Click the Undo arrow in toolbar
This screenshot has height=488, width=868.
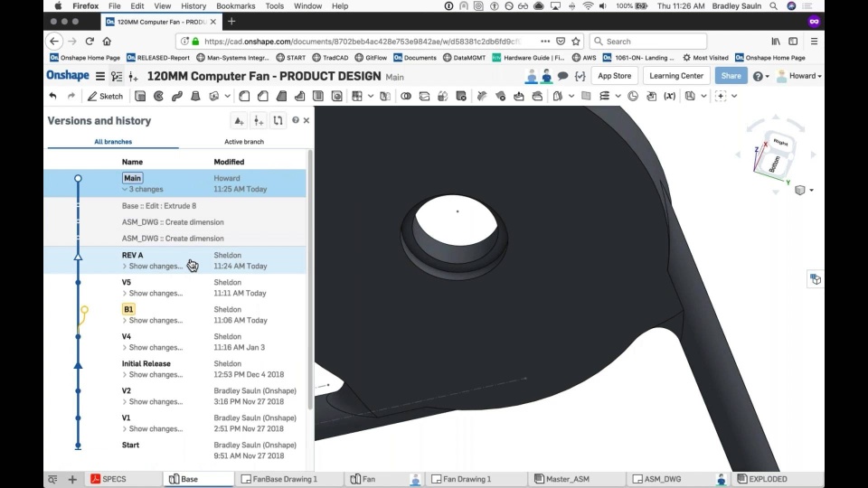tap(53, 97)
